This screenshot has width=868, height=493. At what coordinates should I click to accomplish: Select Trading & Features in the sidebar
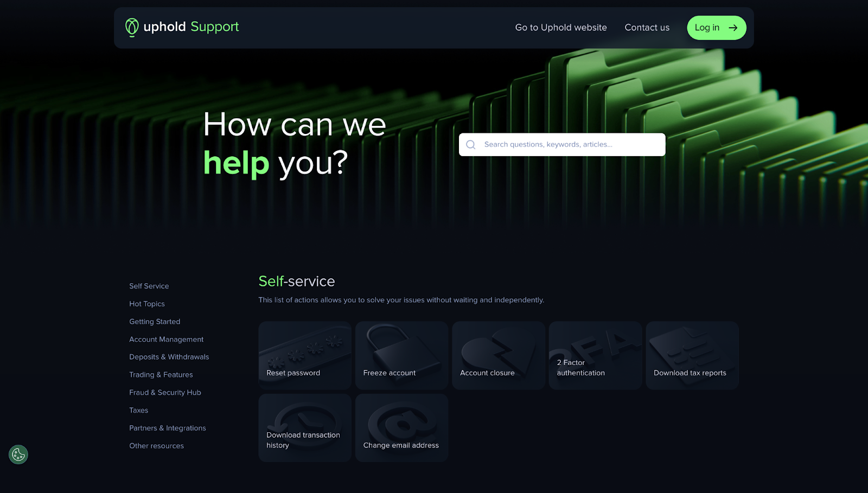pyautogui.click(x=161, y=375)
